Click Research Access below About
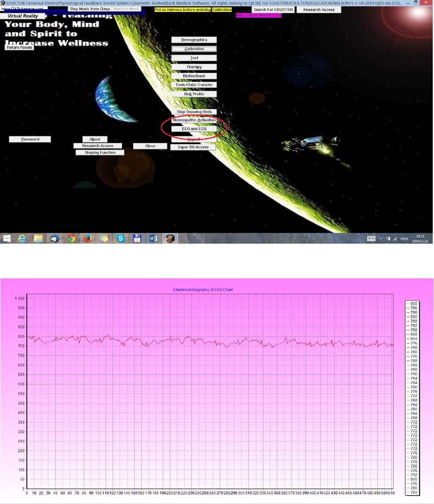This screenshot has height=504, width=434. (x=98, y=146)
